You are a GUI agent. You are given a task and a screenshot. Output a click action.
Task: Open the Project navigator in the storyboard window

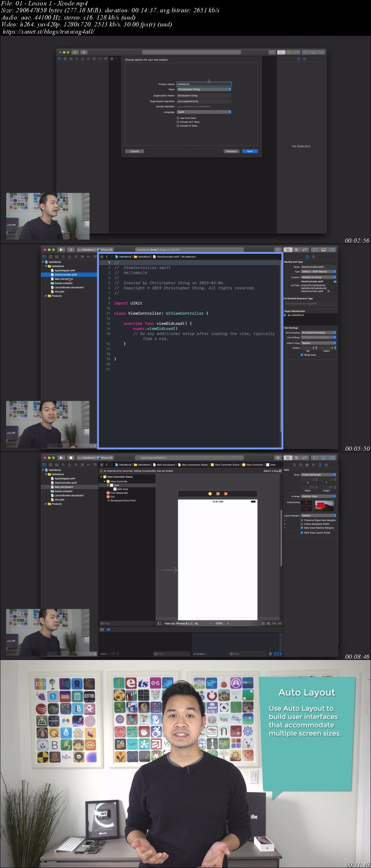44,465
